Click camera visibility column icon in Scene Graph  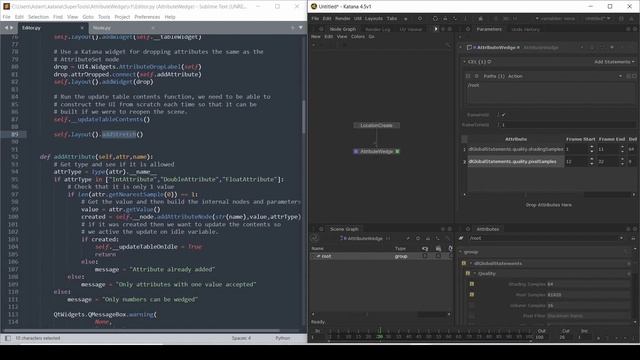[x=425, y=248]
